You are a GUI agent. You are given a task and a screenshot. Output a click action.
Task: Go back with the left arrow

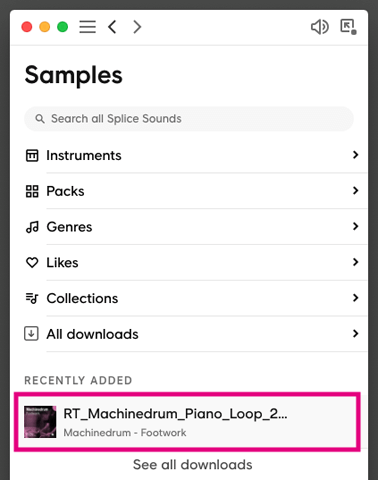click(x=112, y=27)
